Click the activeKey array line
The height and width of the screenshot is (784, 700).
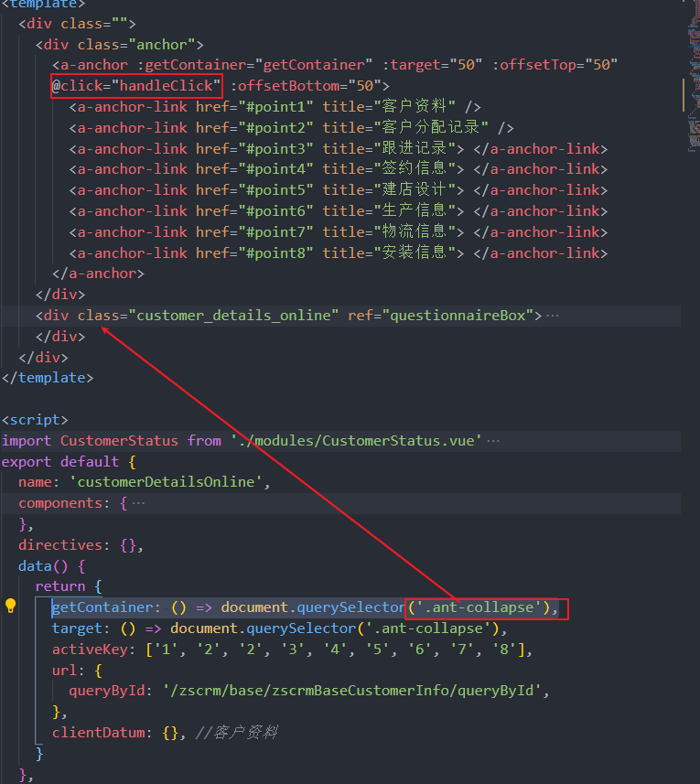(x=293, y=650)
